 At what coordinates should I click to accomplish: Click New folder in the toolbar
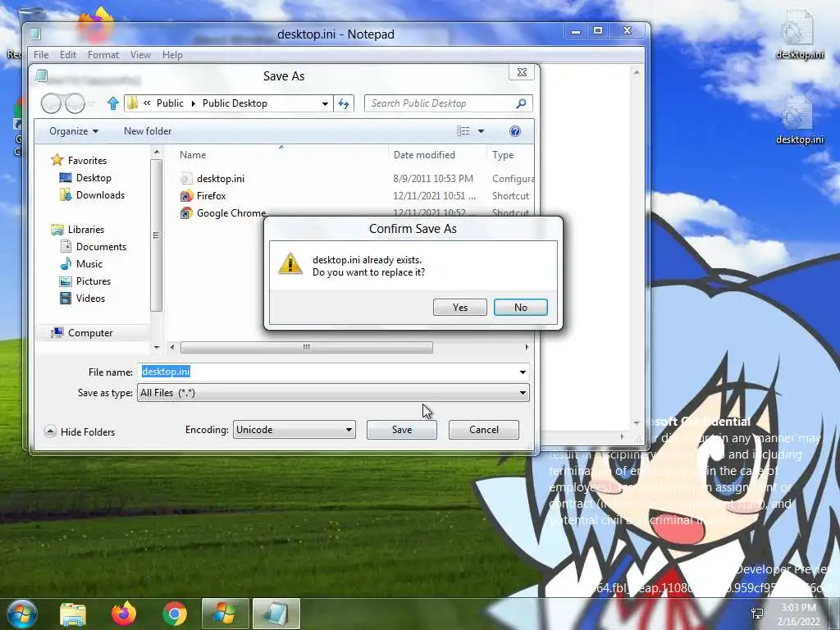point(148,131)
